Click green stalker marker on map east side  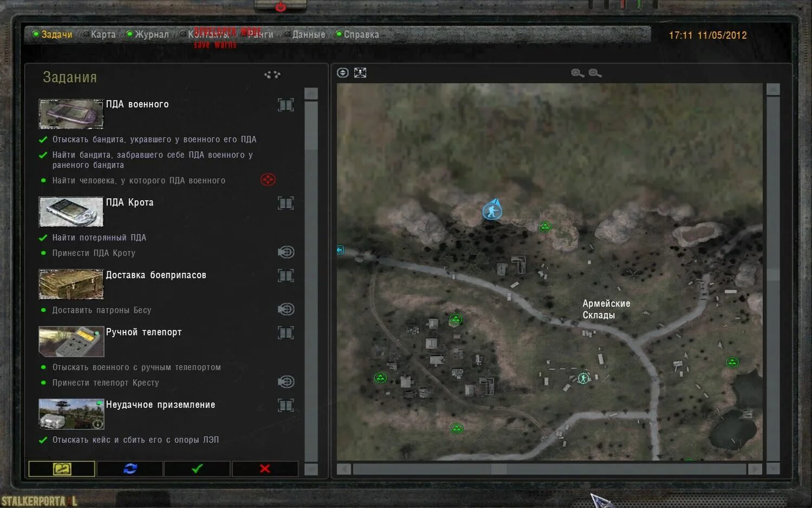tap(732, 362)
